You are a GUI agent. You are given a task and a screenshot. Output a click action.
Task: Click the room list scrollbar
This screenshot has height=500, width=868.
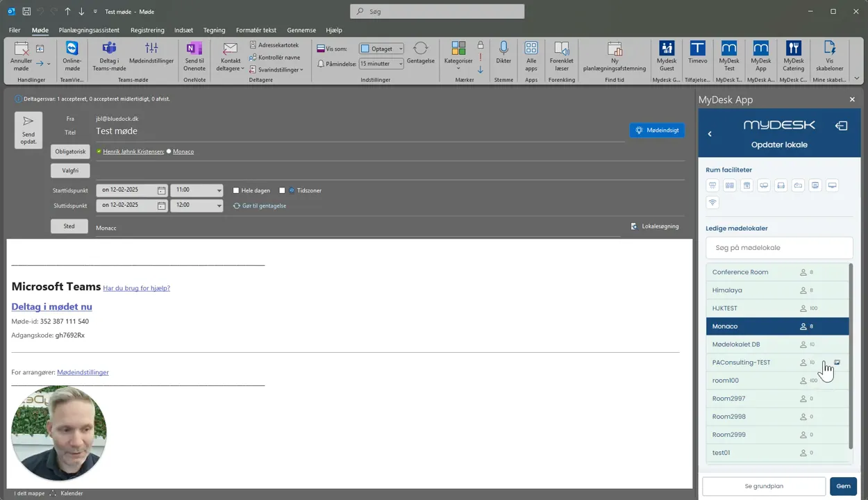pos(851,356)
